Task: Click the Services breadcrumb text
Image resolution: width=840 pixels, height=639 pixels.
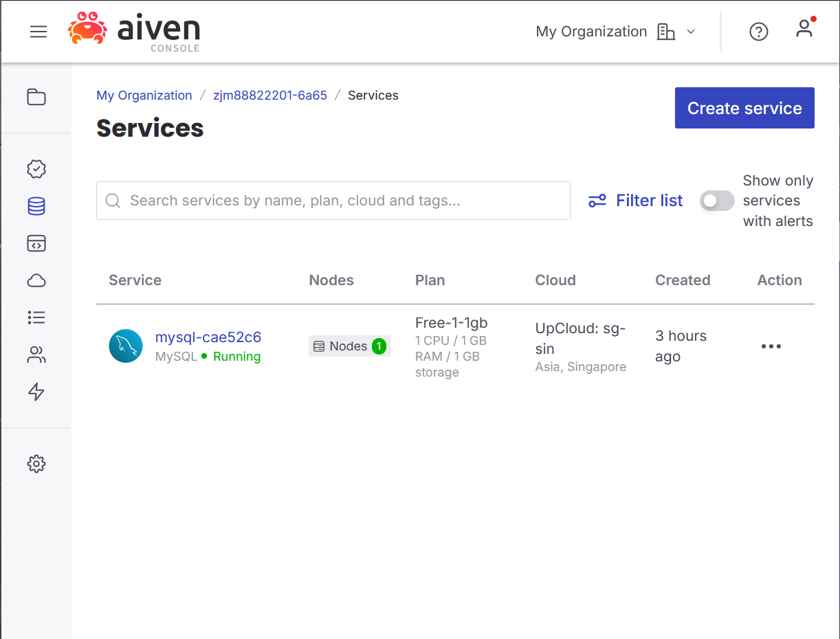Action: coord(373,96)
